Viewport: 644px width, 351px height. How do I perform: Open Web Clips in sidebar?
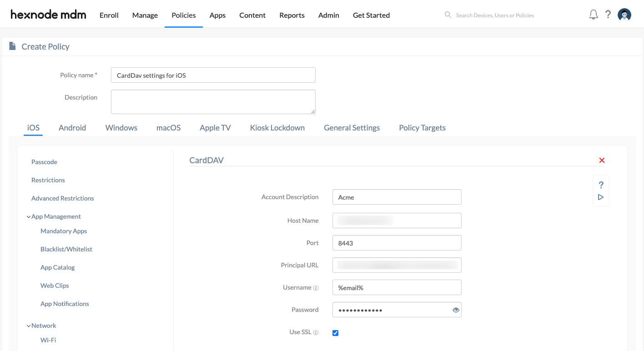[x=55, y=286]
